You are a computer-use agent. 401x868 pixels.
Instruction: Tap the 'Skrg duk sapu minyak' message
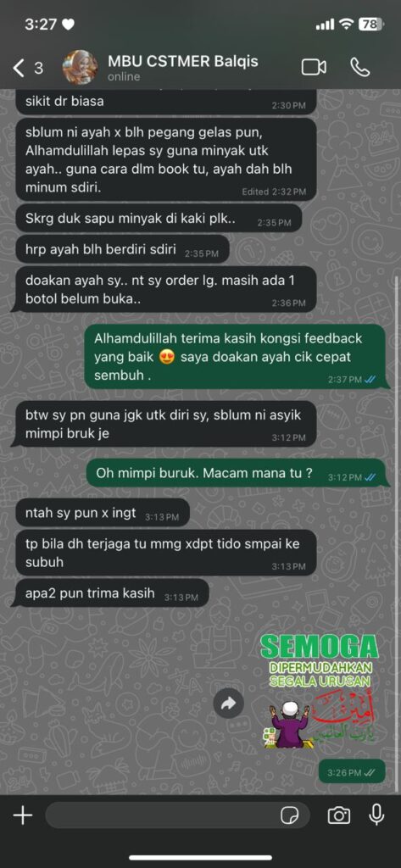[x=158, y=219]
